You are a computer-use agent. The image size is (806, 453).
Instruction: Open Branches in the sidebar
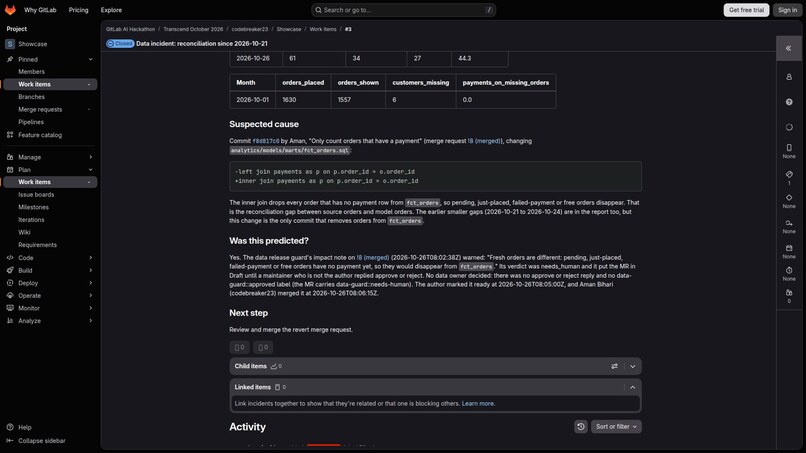coord(31,97)
